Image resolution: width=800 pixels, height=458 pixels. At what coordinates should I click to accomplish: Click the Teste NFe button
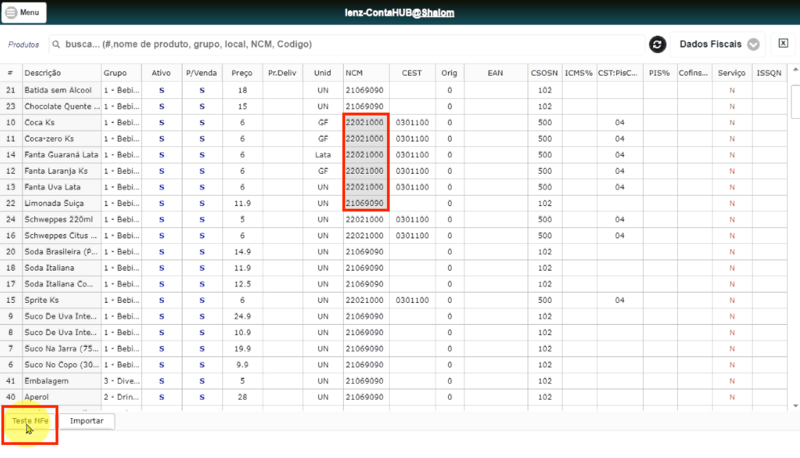(x=30, y=421)
